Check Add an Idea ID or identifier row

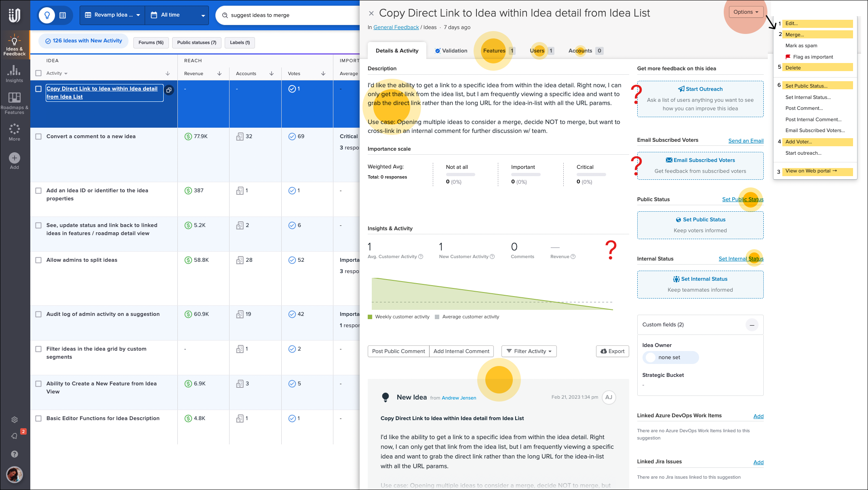click(38, 191)
